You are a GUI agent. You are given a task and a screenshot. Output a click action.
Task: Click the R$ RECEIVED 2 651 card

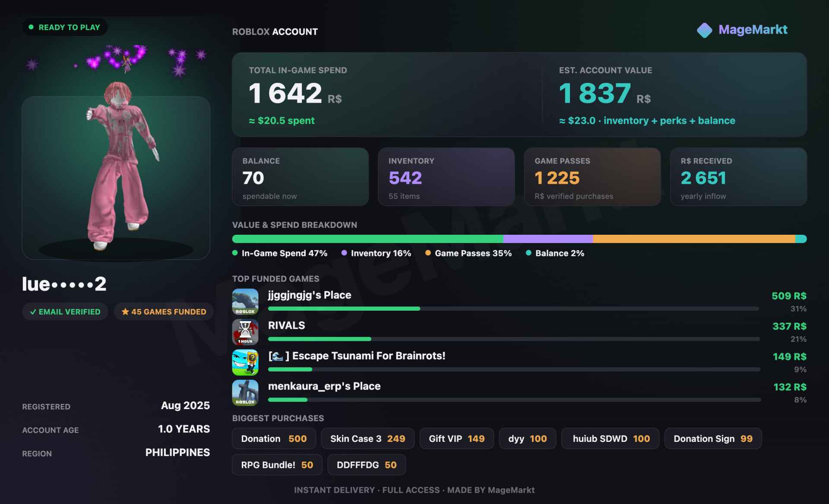click(738, 177)
